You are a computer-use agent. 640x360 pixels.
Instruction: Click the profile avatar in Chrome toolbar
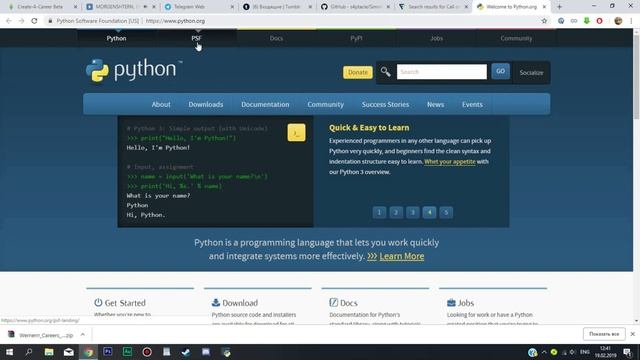(x=618, y=21)
